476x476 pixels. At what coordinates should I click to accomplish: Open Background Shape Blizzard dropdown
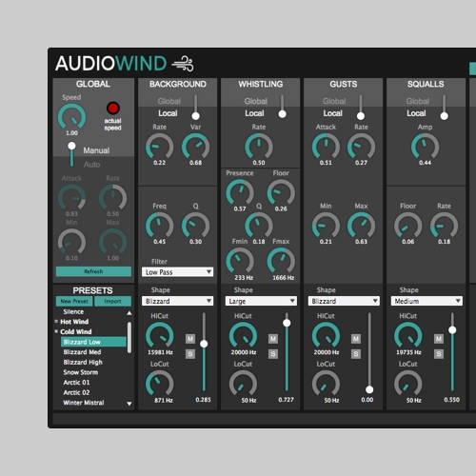point(177,301)
